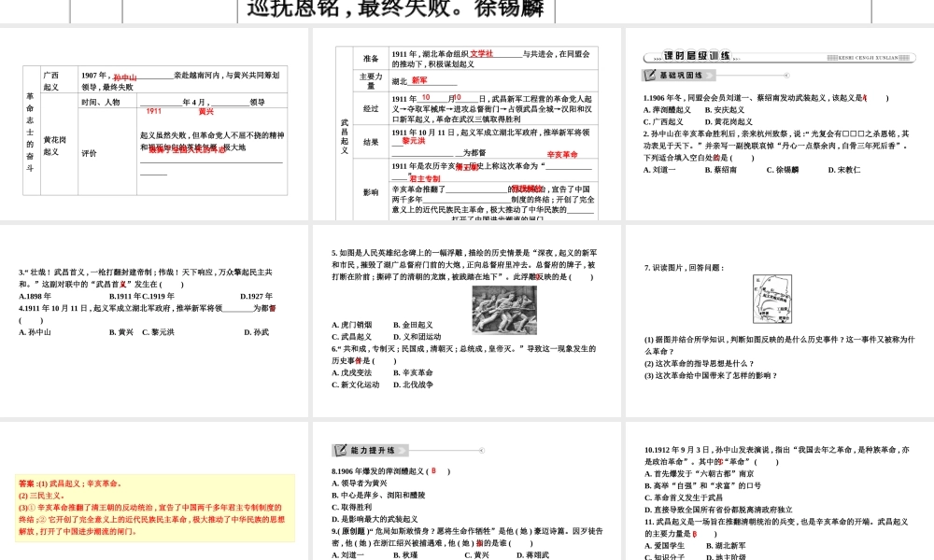Select option B. 金田起义
This screenshot has height=560, width=934.
413,325
